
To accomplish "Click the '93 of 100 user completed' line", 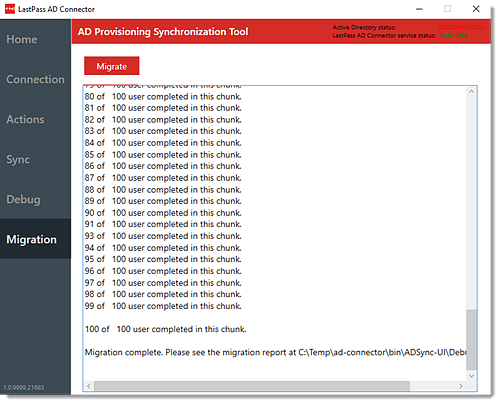I will pyautogui.click(x=163, y=236).
